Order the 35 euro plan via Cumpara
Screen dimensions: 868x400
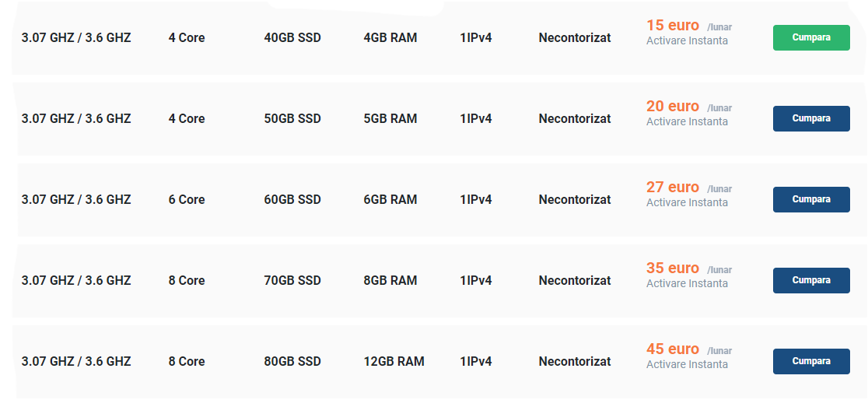coord(811,280)
